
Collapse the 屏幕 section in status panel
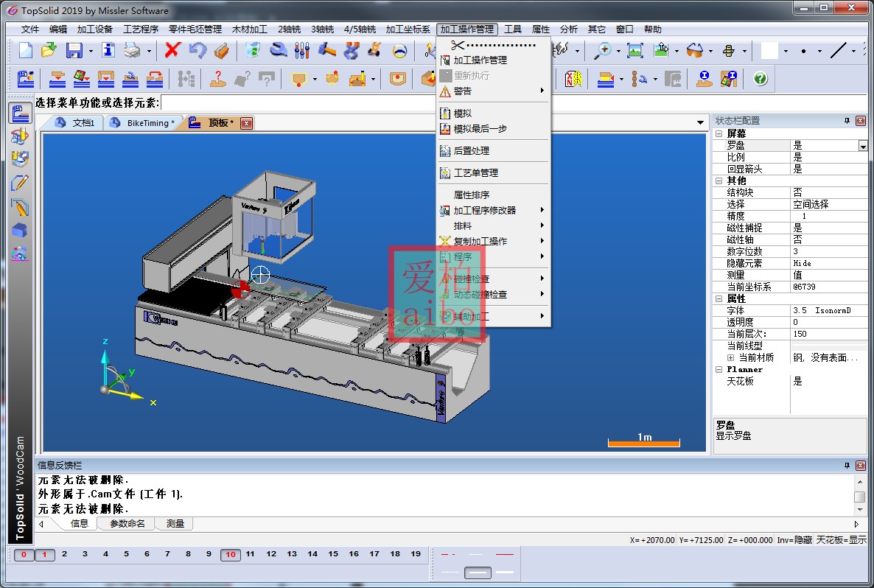tap(719, 134)
